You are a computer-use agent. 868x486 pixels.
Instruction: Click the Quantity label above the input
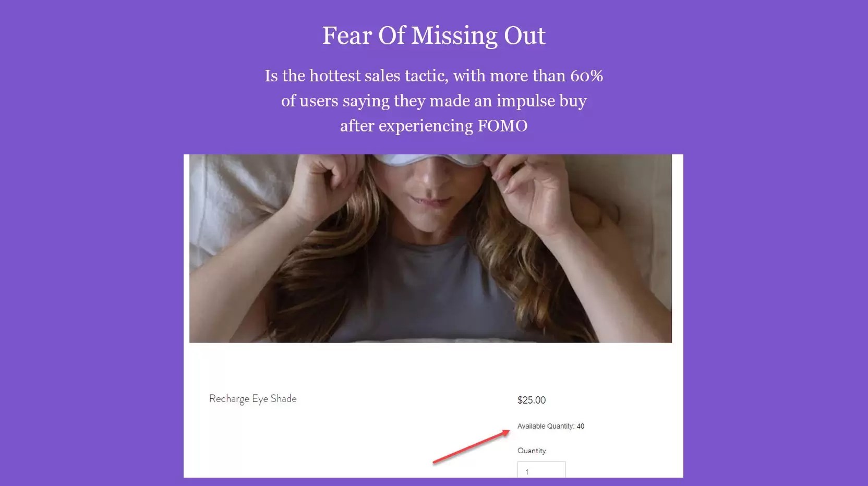tap(531, 451)
